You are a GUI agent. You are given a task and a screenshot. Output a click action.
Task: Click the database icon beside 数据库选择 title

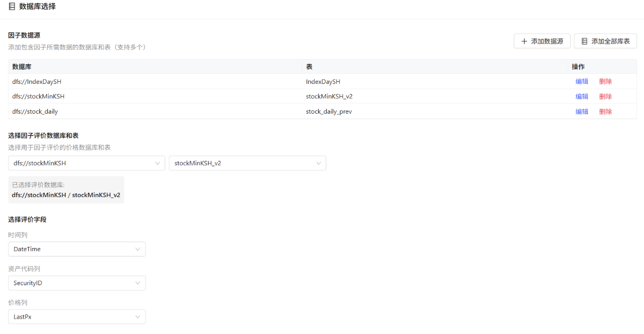point(12,7)
